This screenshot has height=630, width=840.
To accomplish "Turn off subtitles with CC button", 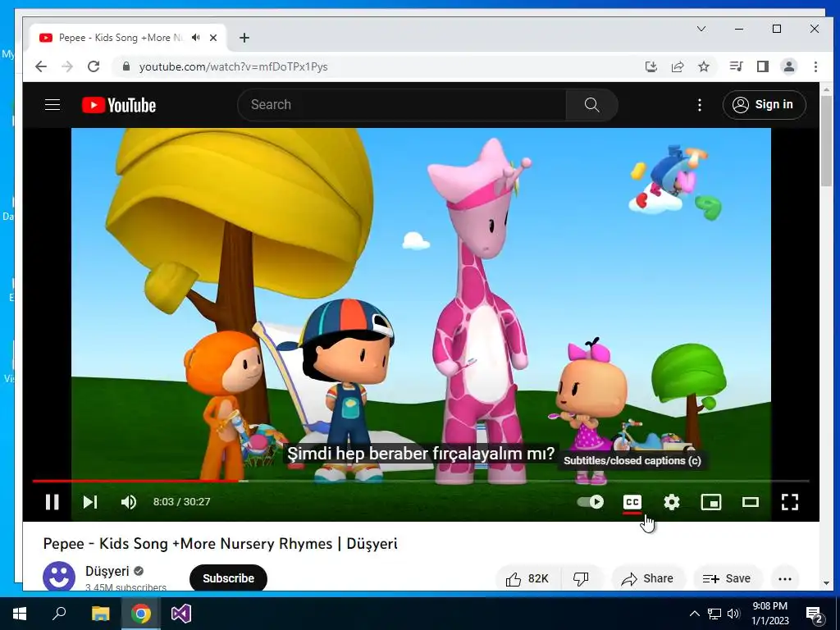I will (632, 502).
